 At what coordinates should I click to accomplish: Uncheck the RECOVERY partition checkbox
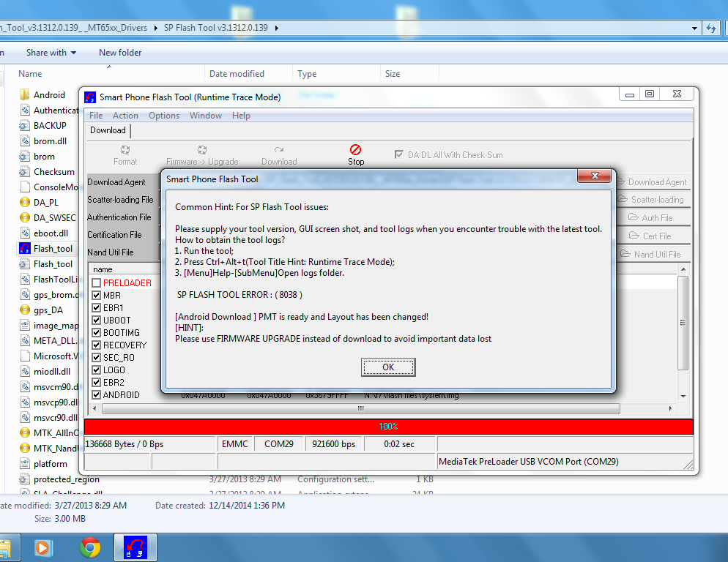[97, 345]
